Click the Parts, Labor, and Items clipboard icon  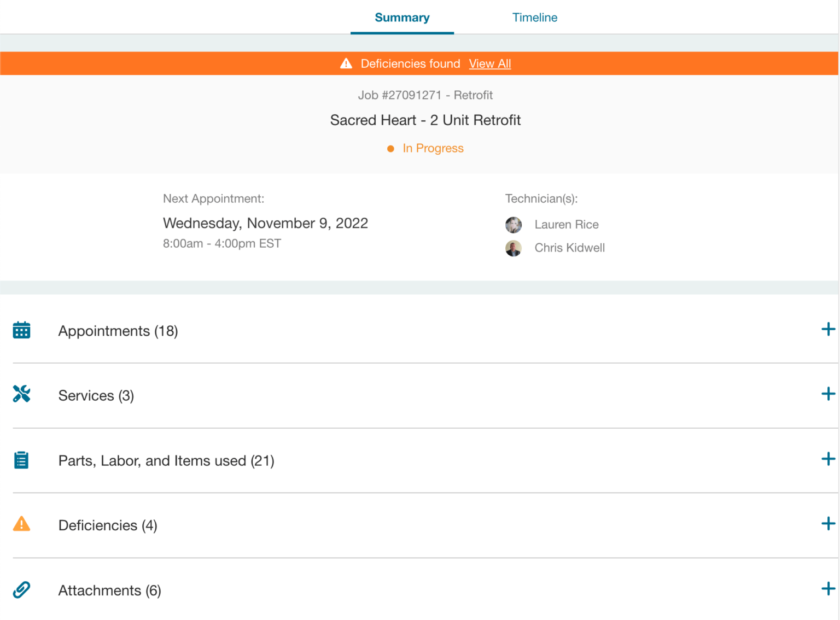point(21,460)
